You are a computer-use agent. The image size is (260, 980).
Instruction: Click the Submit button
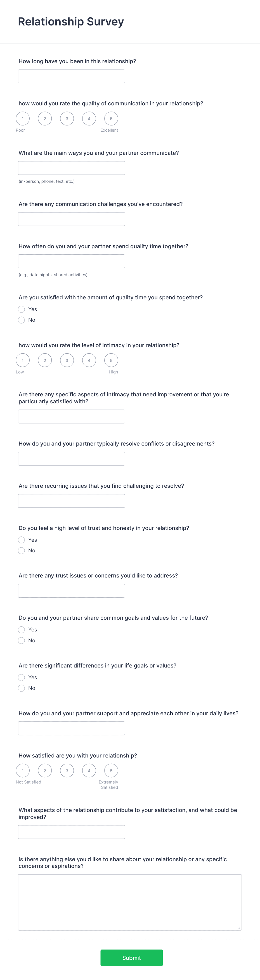[132, 958]
